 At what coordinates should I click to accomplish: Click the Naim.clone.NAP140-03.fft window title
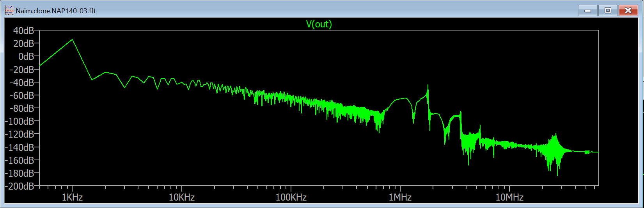pos(56,11)
